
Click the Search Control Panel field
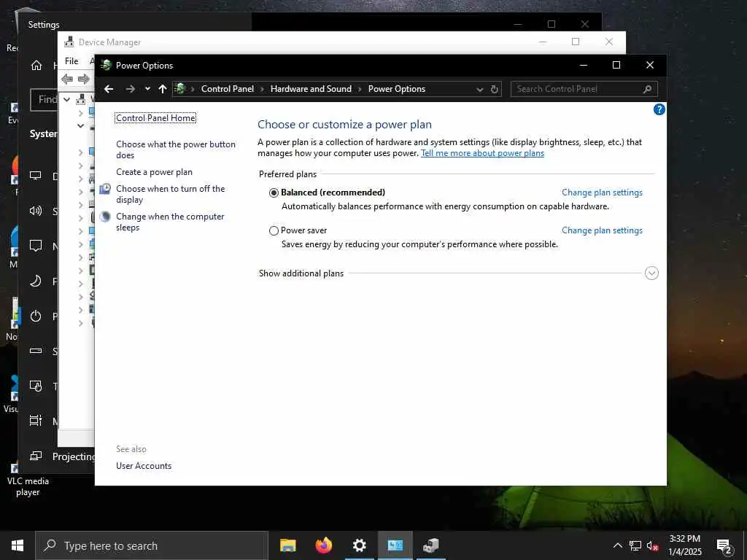pos(584,89)
